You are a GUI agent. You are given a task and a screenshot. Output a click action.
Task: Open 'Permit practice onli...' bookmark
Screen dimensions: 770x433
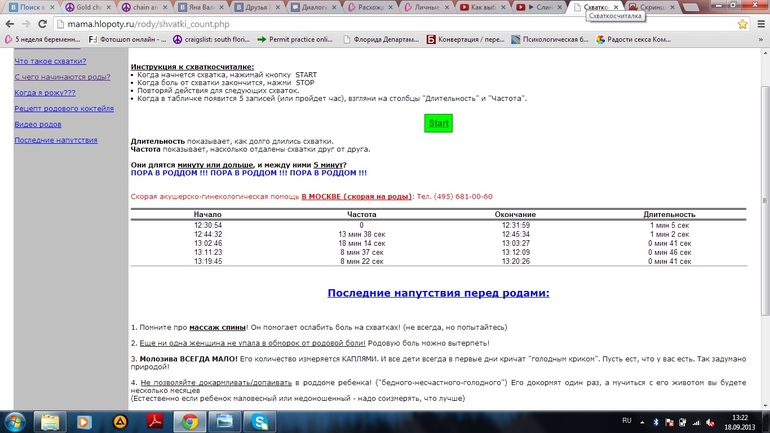pos(295,39)
